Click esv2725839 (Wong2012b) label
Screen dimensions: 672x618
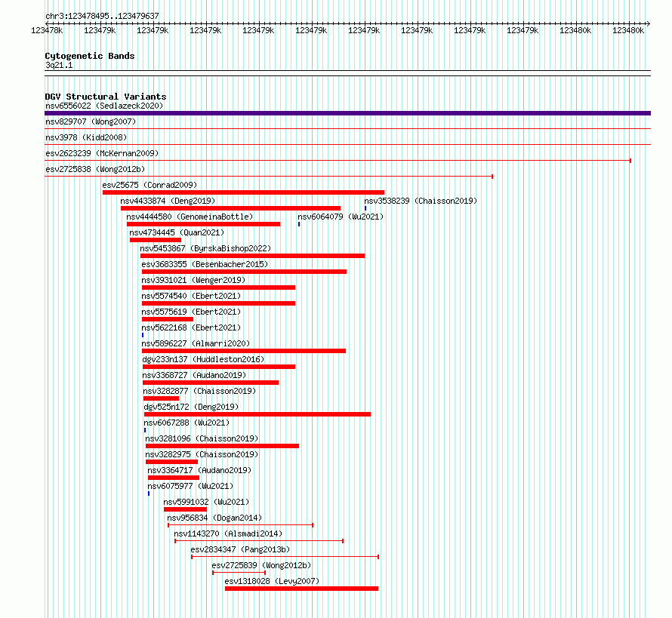261,565
